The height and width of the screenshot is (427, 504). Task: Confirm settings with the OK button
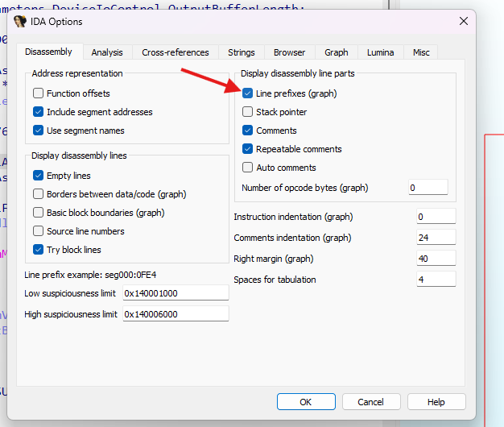pos(306,401)
